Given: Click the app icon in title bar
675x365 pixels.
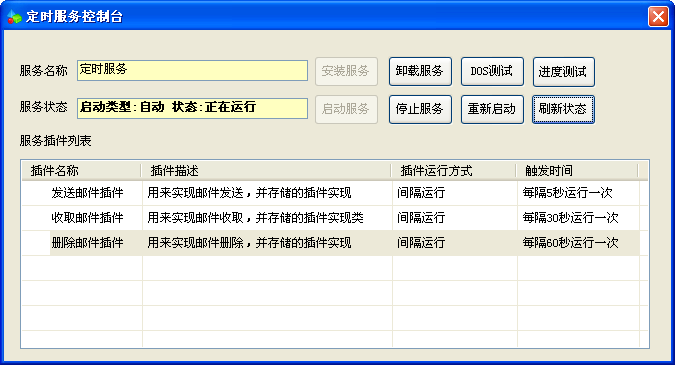Looking at the screenshot, I should (14, 17).
